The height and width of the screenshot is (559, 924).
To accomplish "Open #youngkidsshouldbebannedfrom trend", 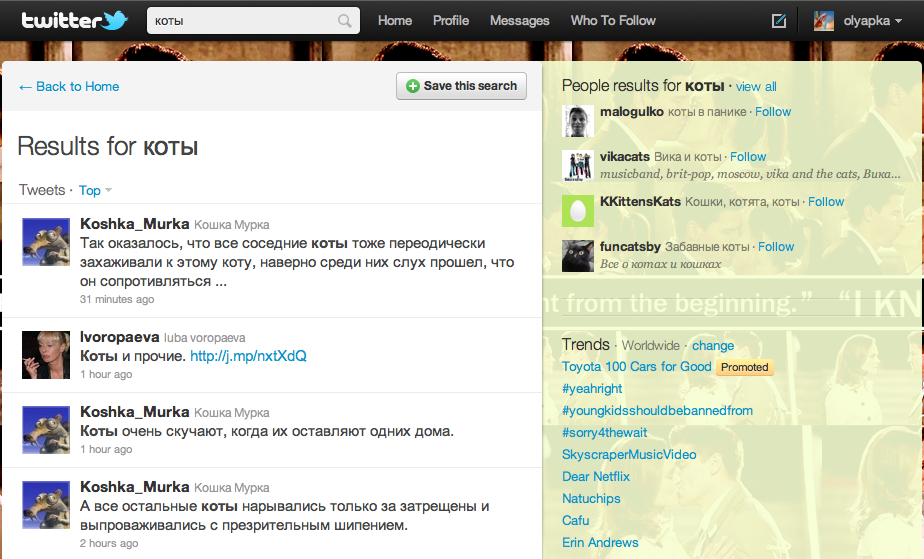I will 658,411.
